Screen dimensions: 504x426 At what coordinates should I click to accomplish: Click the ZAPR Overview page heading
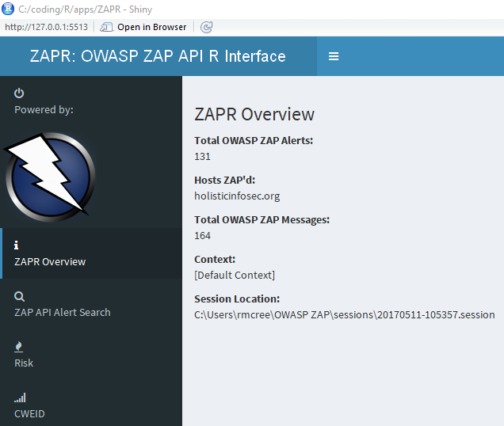(x=254, y=114)
